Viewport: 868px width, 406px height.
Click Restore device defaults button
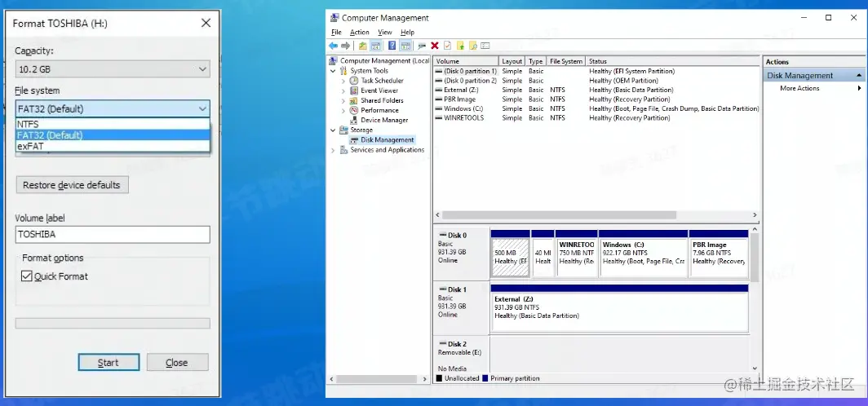click(x=72, y=185)
